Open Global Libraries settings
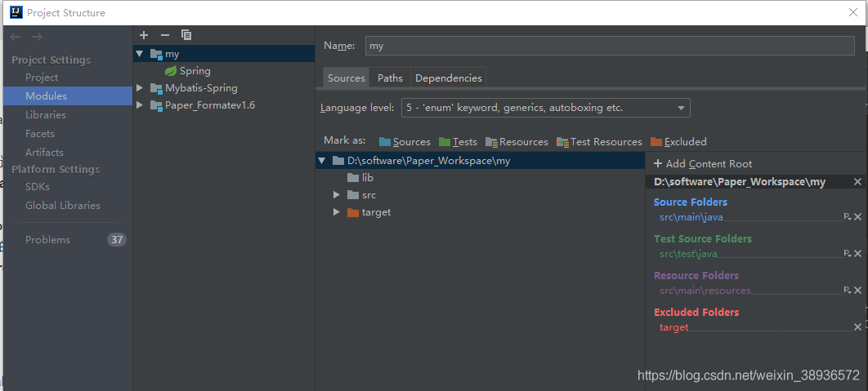Screen dimensions: 868x391 click(x=63, y=205)
